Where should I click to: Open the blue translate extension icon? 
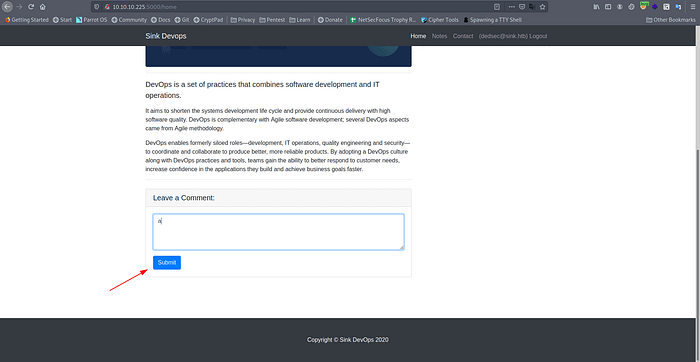pyautogui.click(x=678, y=7)
